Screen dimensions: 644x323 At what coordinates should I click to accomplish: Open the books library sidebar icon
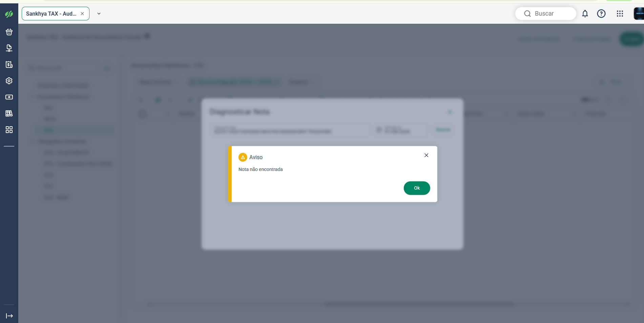tap(9, 113)
